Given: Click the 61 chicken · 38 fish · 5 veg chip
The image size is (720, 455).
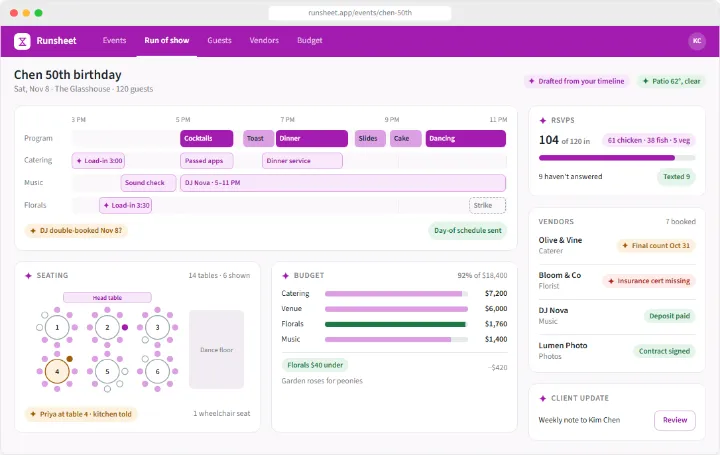Looking at the screenshot, I should (648, 140).
